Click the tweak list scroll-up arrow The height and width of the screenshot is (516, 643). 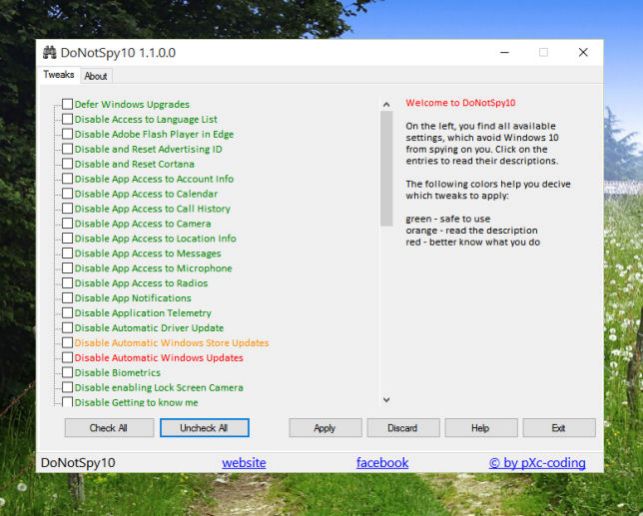point(386,105)
